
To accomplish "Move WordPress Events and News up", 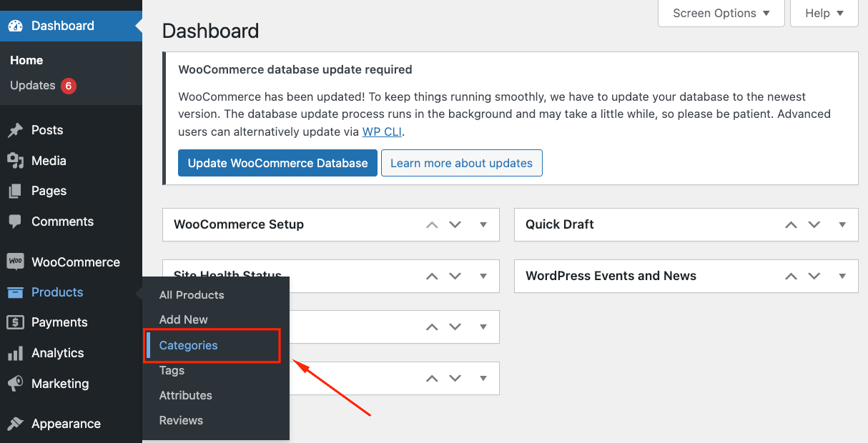I will pyautogui.click(x=791, y=276).
